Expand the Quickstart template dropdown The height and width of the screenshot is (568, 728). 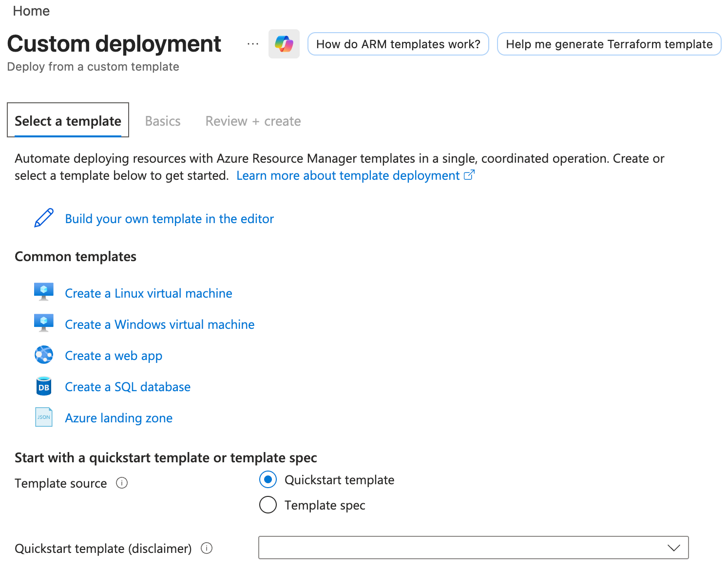pyautogui.click(x=473, y=548)
